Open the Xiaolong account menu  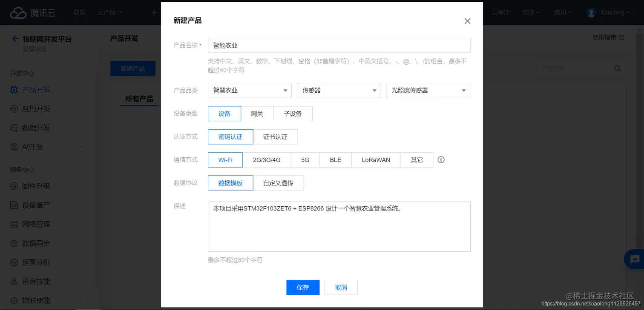[x=608, y=13]
